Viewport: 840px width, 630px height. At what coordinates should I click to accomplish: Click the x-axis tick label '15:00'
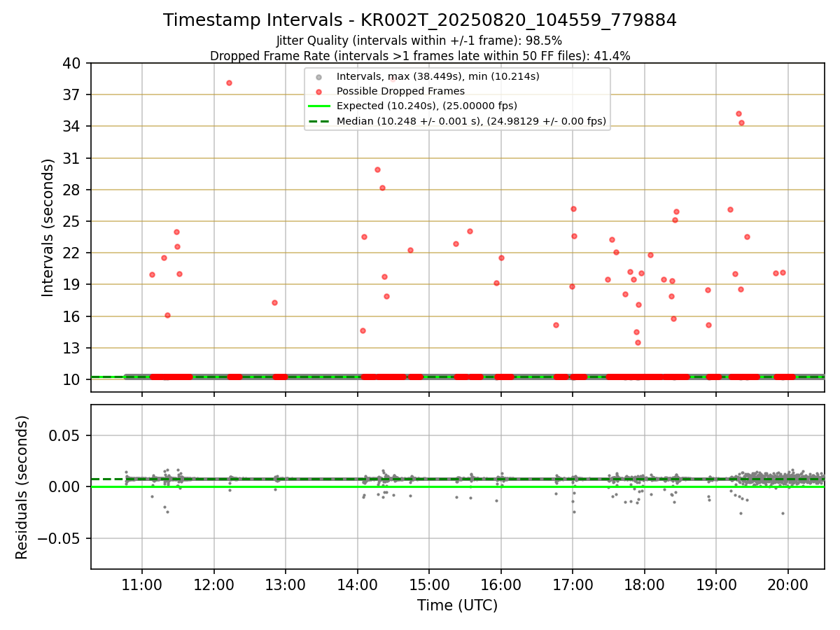pyautogui.click(x=429, y=583)
